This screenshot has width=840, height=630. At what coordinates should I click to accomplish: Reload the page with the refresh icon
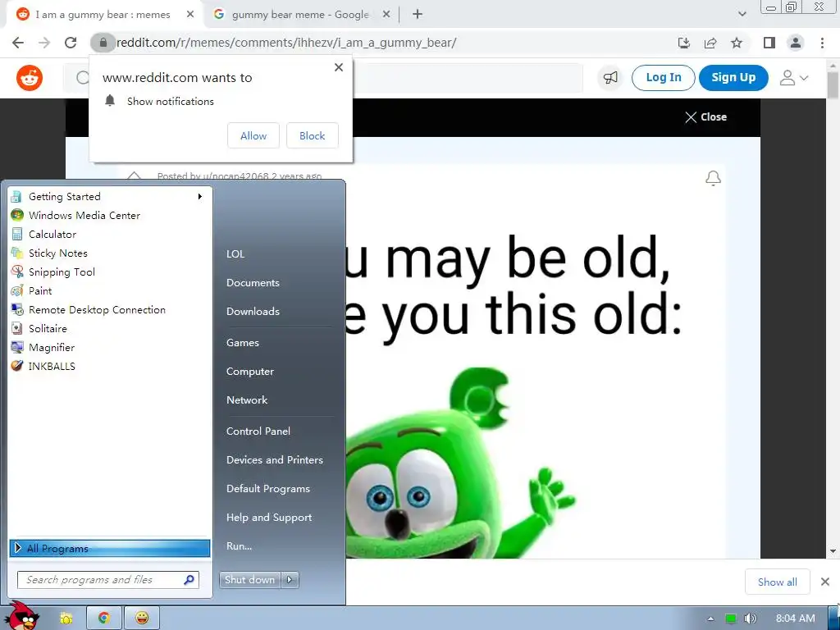(71, 43)
